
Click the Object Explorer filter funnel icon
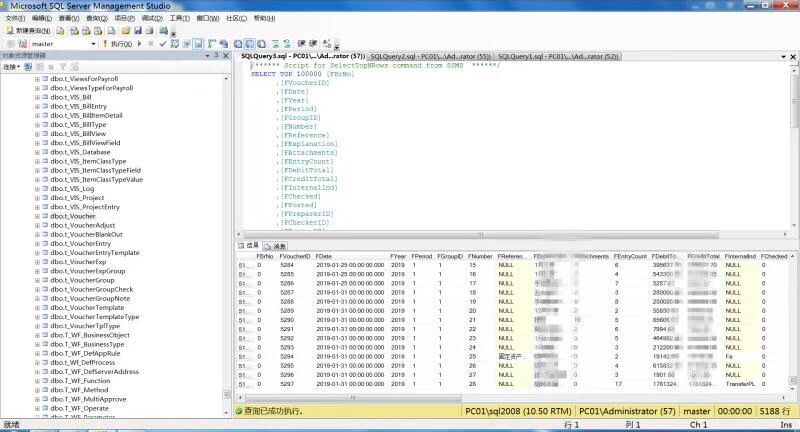click(61, 67)
